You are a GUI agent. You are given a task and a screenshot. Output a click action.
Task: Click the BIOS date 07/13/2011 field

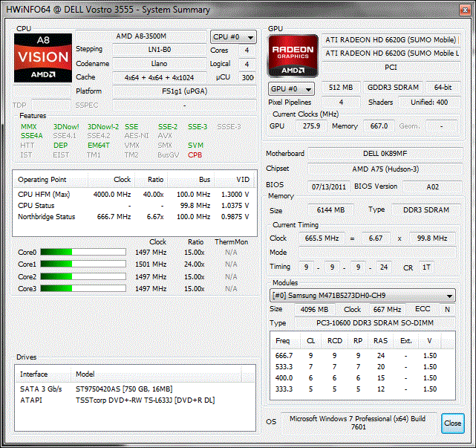coord(329,186)
